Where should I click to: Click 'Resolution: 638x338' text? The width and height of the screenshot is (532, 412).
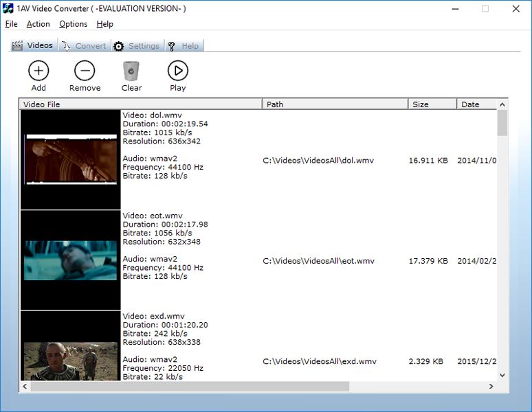(162, 342)
